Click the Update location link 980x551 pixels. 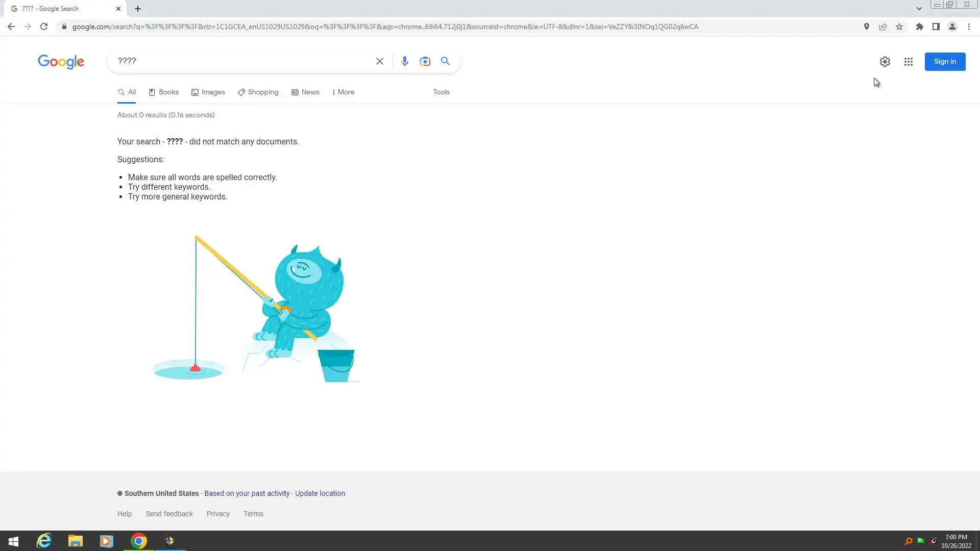click(x=320, y=493)
